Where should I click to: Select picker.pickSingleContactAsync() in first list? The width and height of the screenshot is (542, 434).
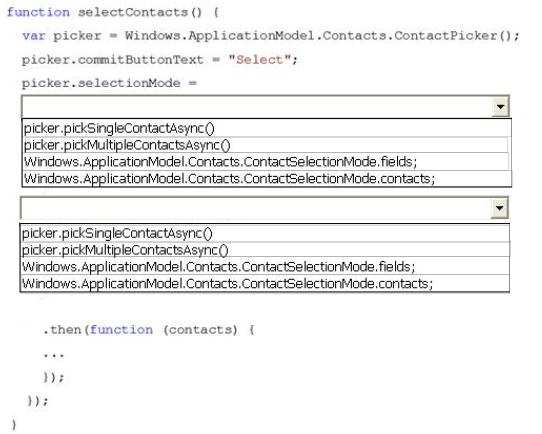tap(266, 129)
